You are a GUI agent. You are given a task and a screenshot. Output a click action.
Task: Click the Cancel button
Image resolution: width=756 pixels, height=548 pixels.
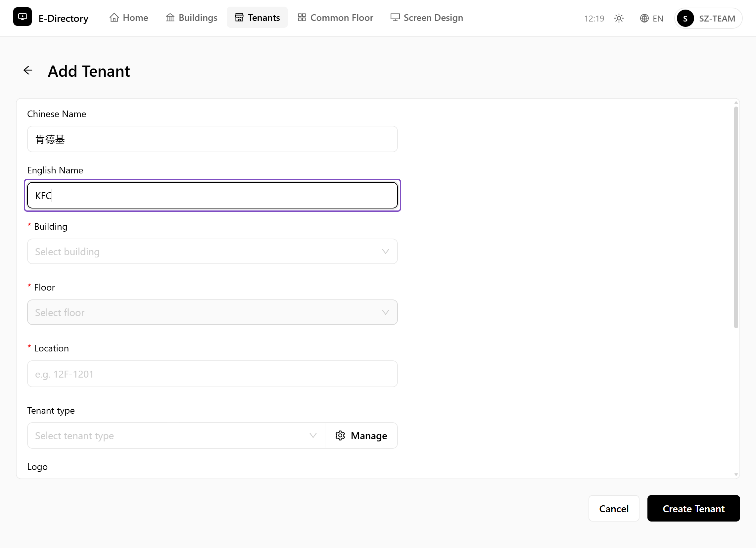pyautogui.click(x=614, y=508)
